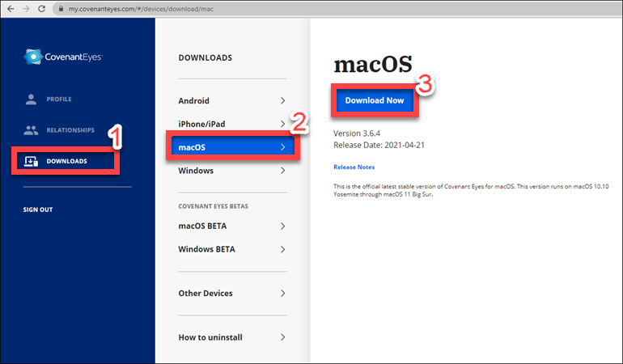Click the DOWNLOADS panel heading
This screenshot has width=623, height=364.
(205, 57)
